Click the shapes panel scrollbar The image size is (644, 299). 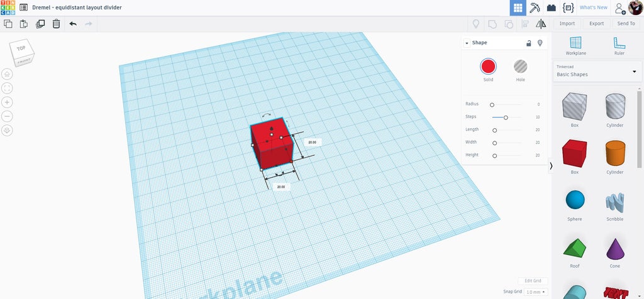pyautogui.click(x=640, y=129)
